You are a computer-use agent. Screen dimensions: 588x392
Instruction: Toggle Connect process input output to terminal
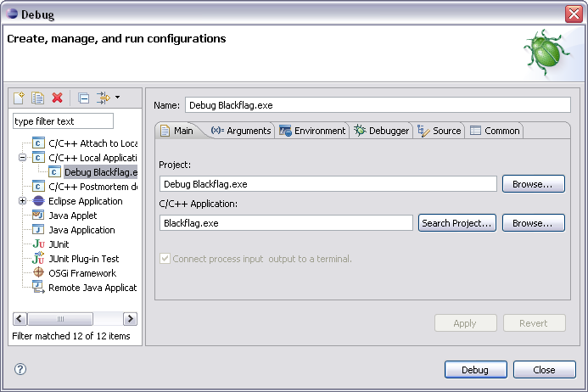[x=165, y=259]
